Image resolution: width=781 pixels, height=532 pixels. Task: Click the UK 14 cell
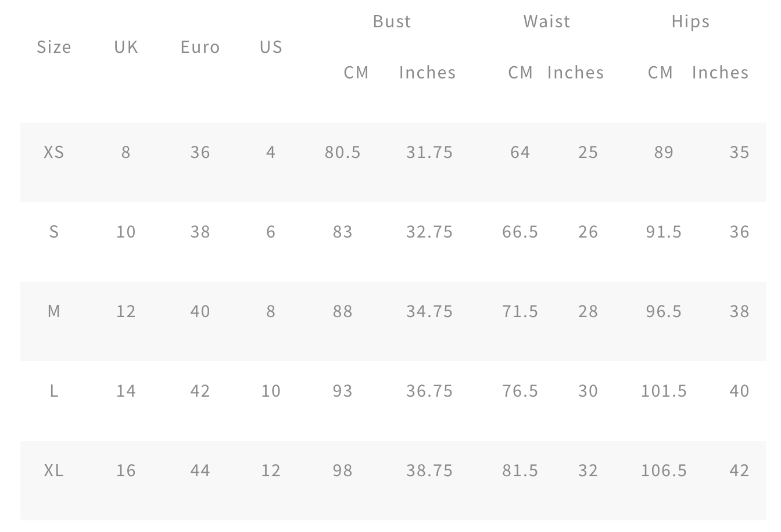pyautogui.click(x=126, y=391)
